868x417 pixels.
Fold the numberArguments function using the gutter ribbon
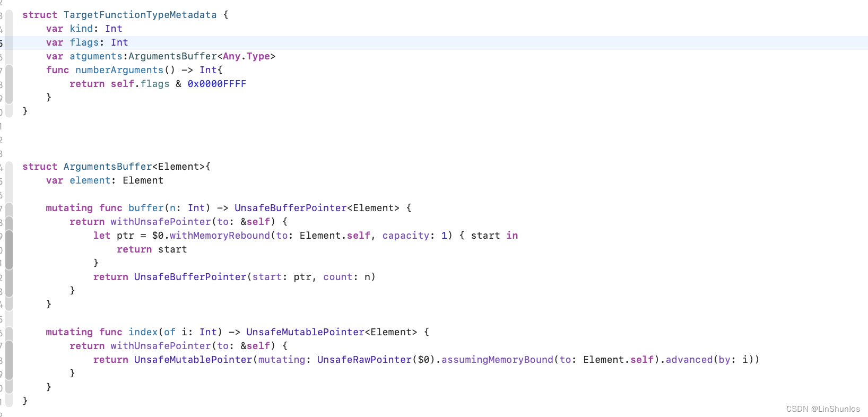(9, 84)
